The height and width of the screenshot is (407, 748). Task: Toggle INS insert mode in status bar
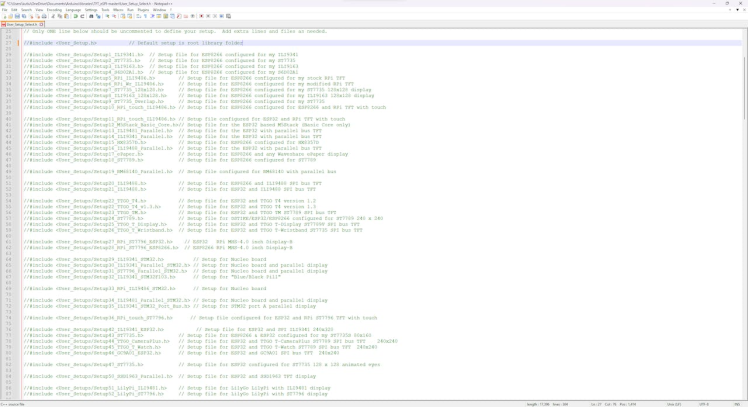(x=737, y=404)
